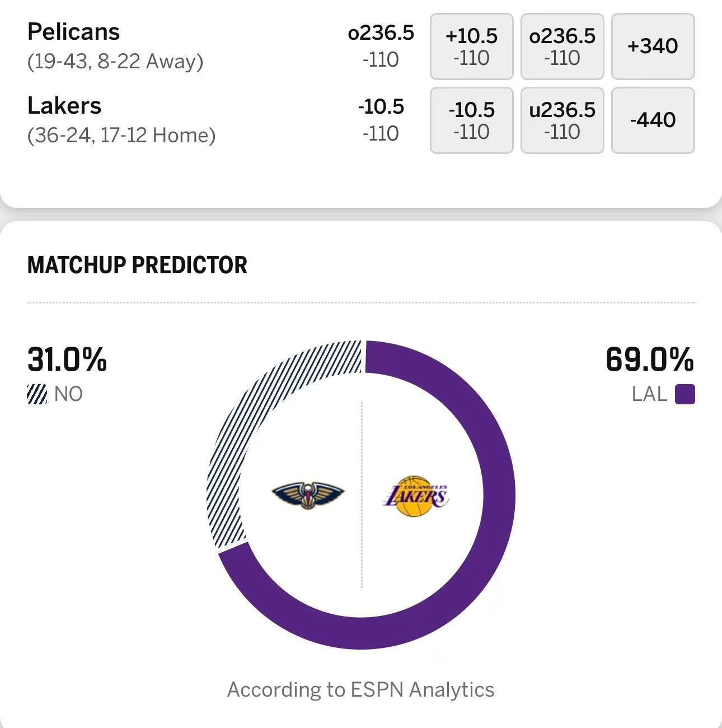Click the 31.0% Pelicans win probability
Image resolution: width=722 pixels, height=728 pixels.
(x=67, y=359)
